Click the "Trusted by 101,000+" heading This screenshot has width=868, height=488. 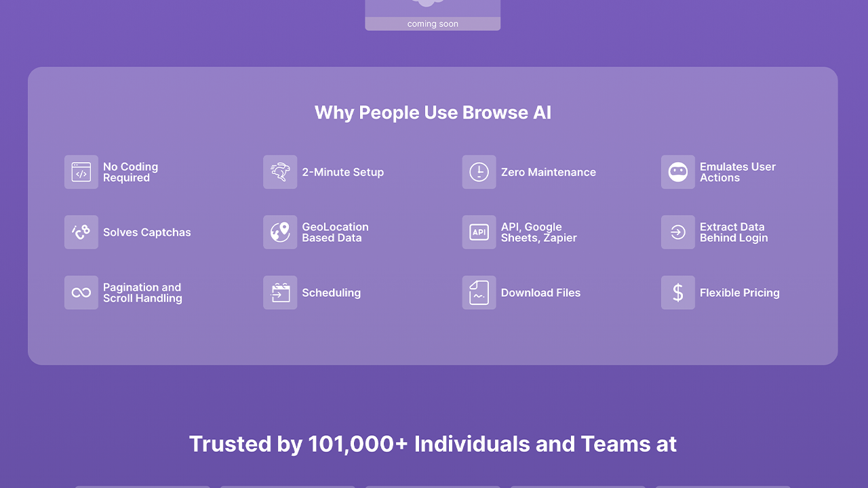point(433,444)
